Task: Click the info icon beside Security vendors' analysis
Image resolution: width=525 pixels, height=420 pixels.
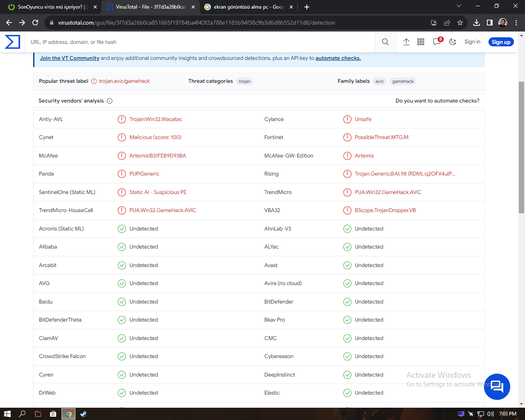Action: [x=110, y=100]
